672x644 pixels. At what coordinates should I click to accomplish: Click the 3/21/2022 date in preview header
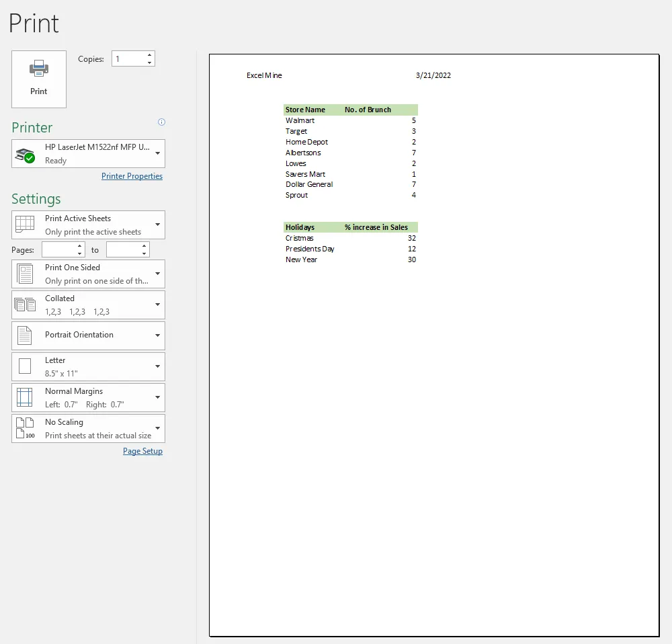tap(433, 75)
